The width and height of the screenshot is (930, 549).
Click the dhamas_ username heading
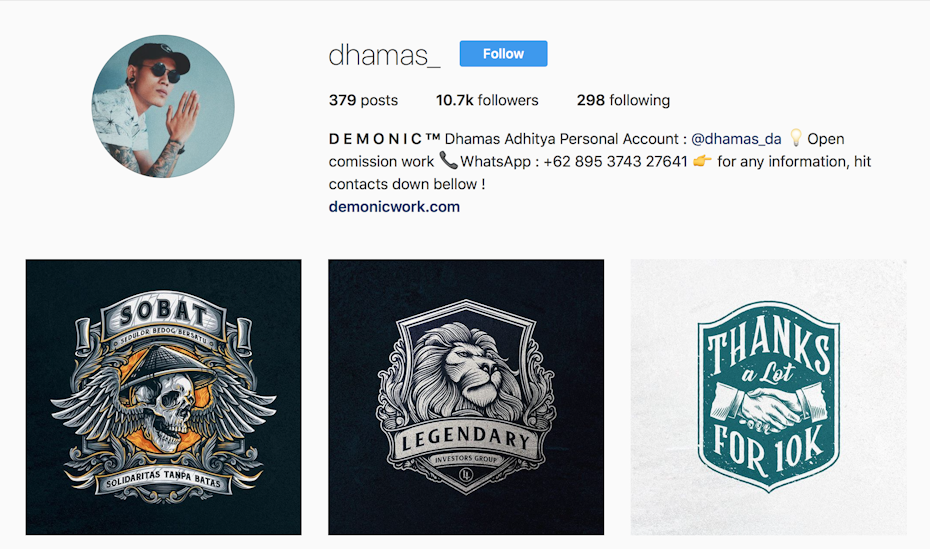[x=384, y=55]
